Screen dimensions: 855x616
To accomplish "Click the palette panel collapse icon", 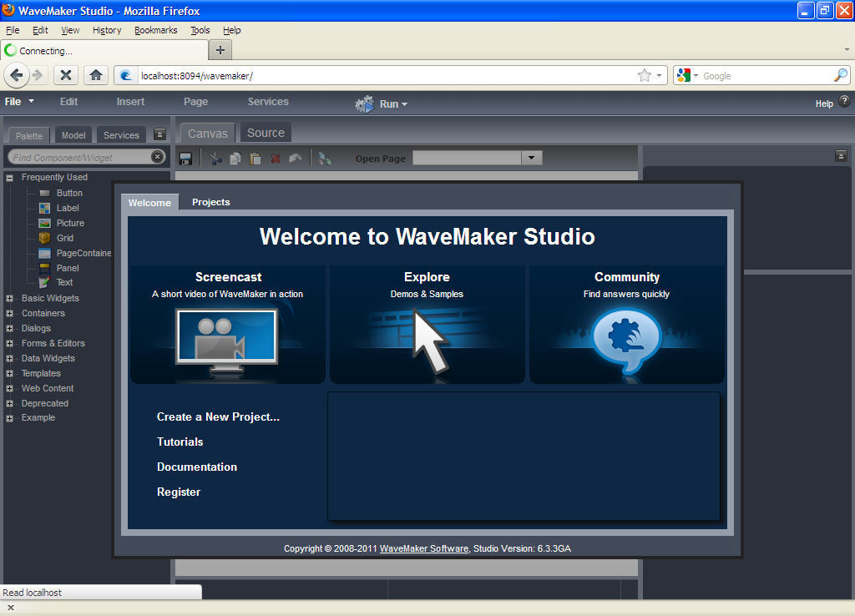I will click(x=159, y=134).
